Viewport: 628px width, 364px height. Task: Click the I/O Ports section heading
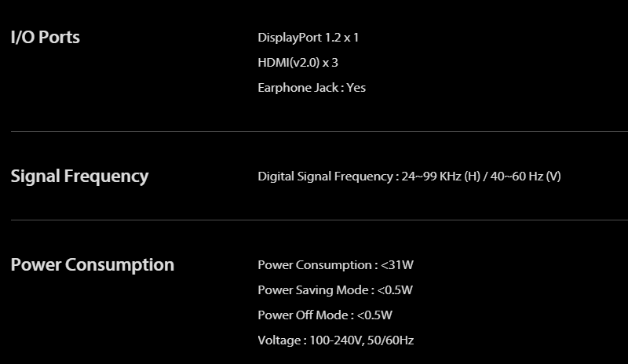(x=46, y=37)
